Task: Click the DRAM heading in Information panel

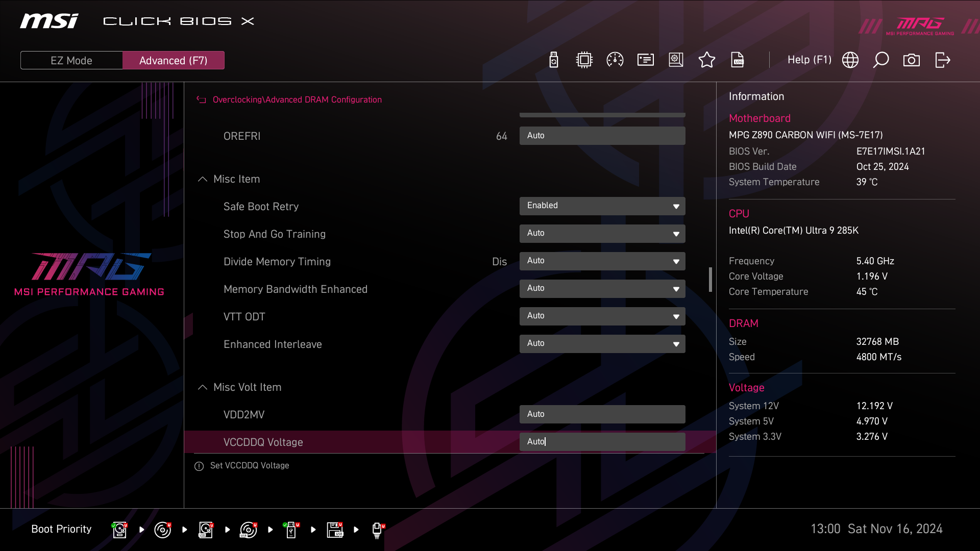Action: point(743,323)
